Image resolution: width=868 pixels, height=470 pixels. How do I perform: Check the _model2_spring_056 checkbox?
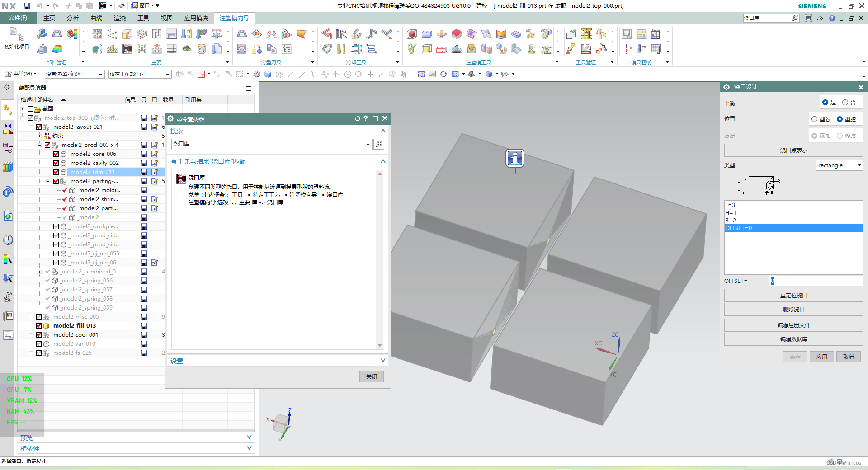point(47,281)
